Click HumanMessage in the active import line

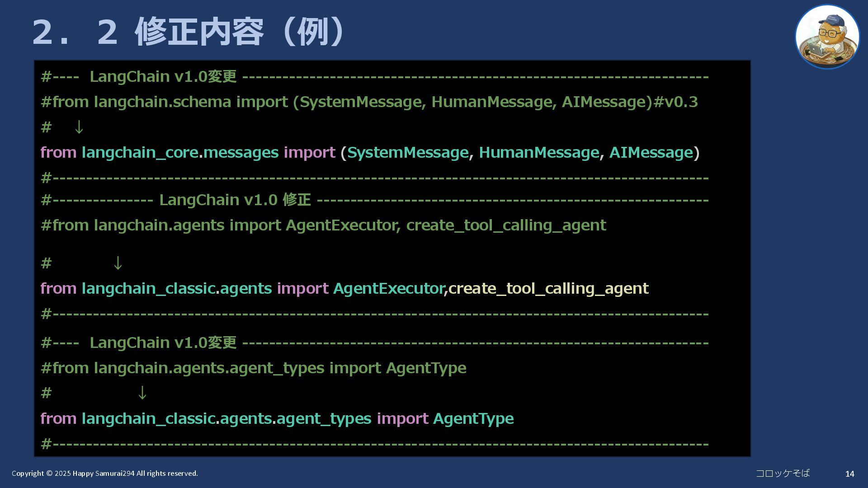[538, 153]
